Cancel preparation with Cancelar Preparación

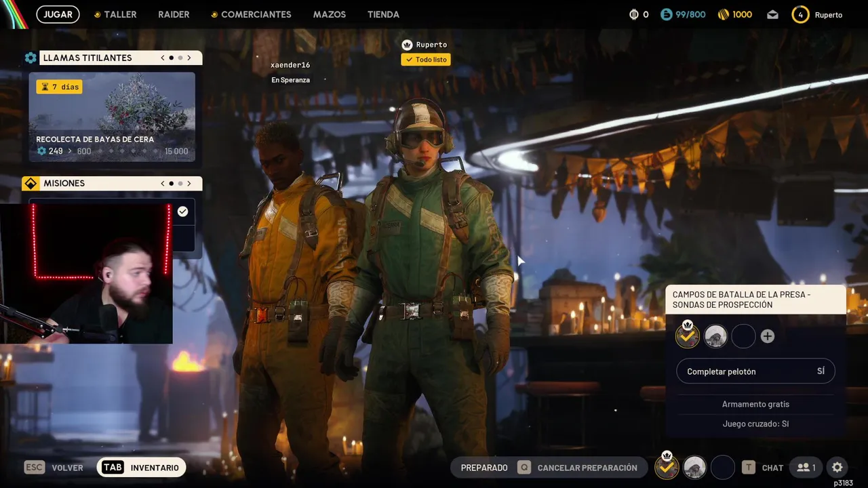[x=587, y=468]
